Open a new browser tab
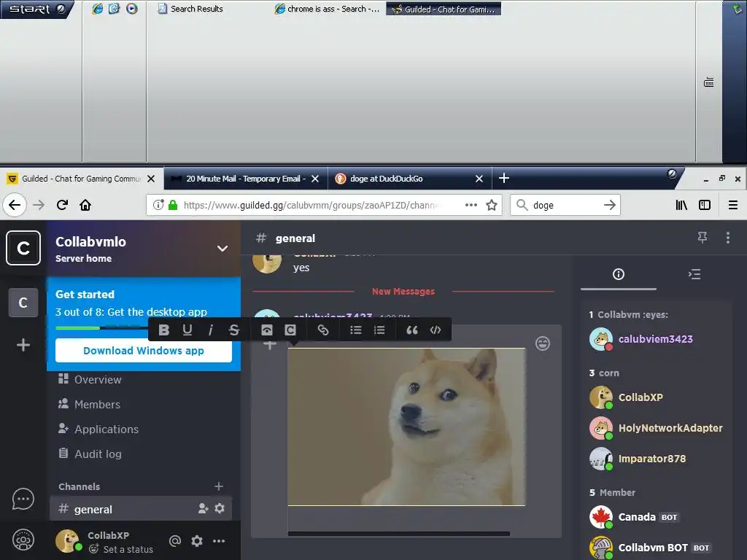 coord(503,178)
